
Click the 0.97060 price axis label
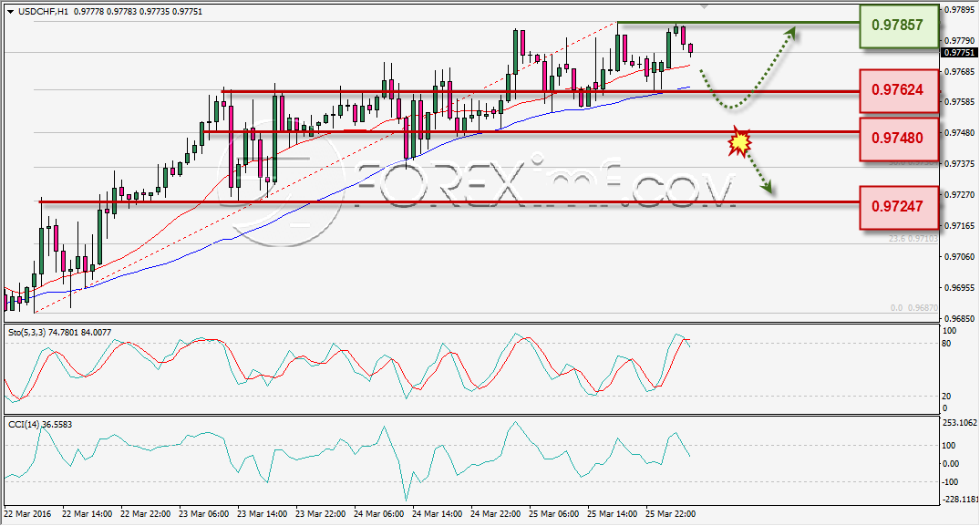point(959,257)
